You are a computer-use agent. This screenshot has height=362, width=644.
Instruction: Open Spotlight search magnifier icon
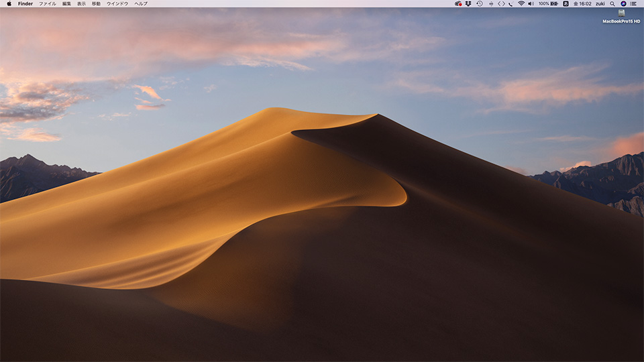pyautogui.click(x=612, y=4)
